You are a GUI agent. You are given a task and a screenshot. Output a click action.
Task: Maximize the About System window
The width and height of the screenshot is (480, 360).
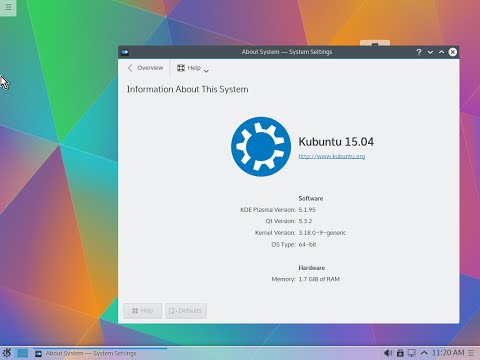441,52
